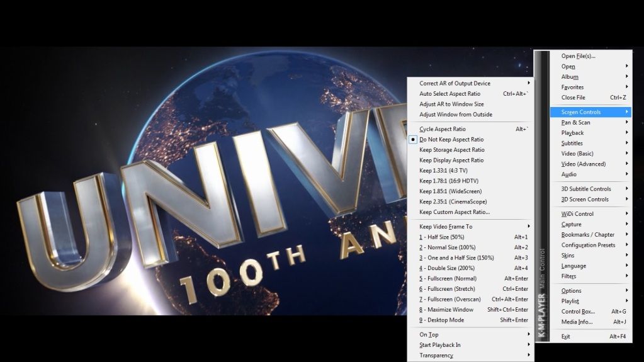Open Audio submenu
This screenshot has width=644, height=362.
coord(590,174)
